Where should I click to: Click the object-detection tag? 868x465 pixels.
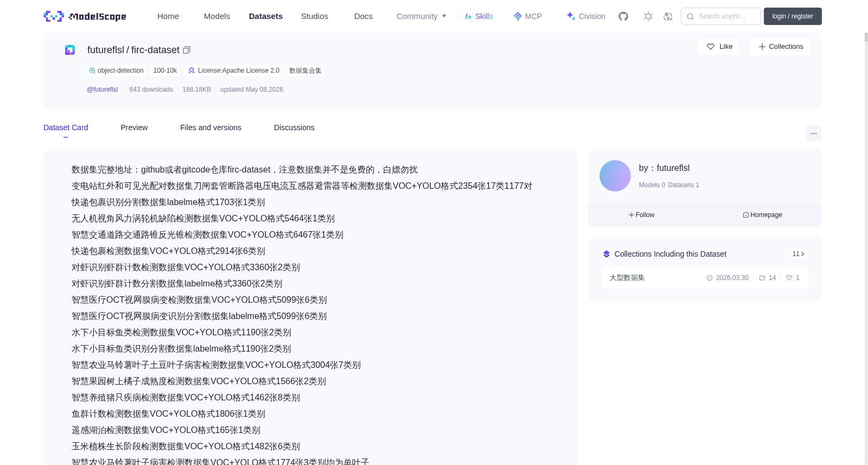tap(117, 71)
